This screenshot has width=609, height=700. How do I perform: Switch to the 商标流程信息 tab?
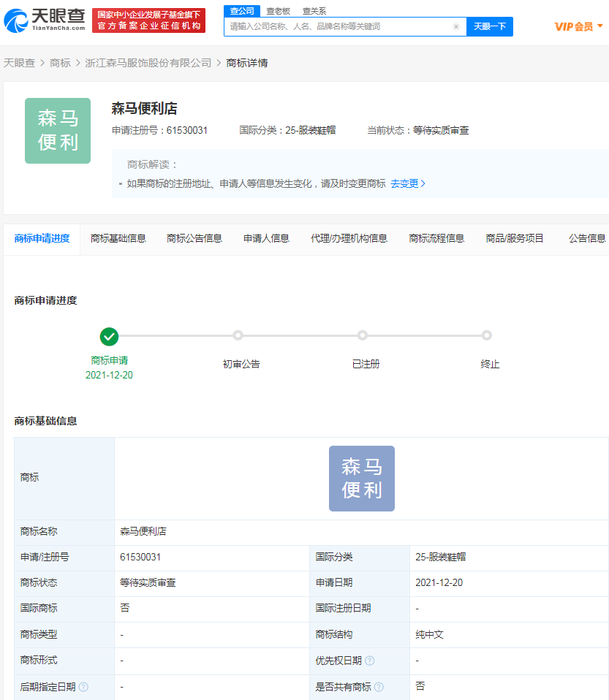436,239
